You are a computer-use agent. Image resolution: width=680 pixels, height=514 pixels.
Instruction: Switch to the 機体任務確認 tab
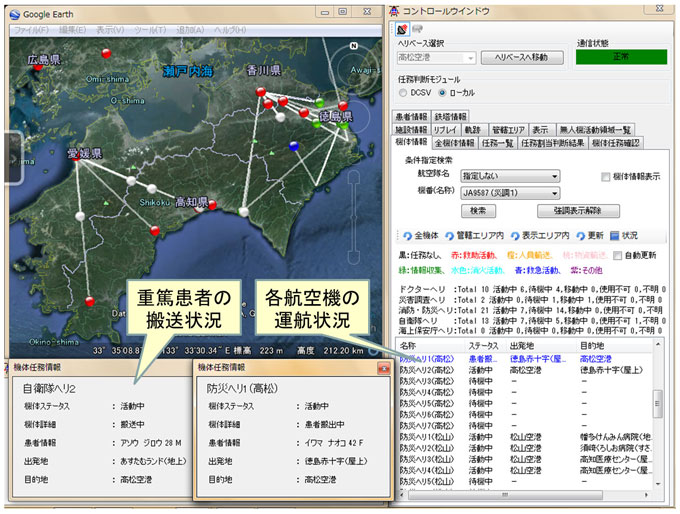point(615,143)
